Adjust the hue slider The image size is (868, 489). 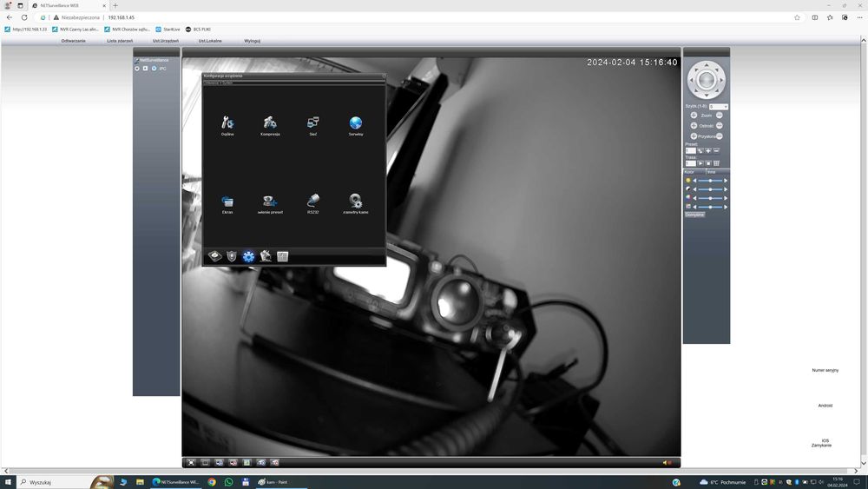click(x=710, y=207)
